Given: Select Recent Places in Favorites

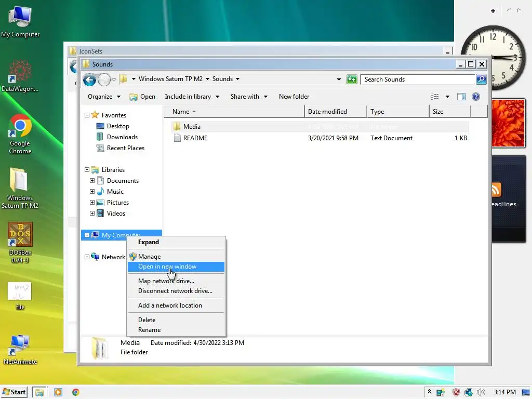Looking at the screenshot, I should pyautogui.click(x=126, y=148).
